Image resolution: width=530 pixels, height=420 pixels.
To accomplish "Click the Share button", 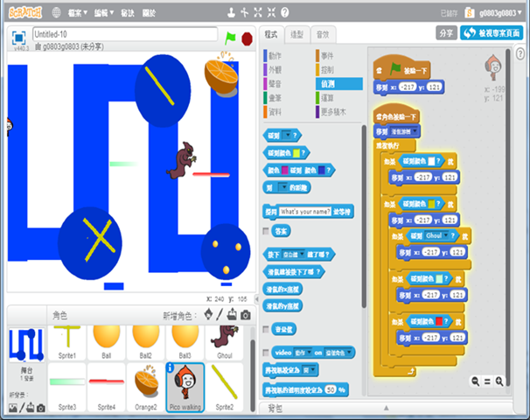I will pos(446,32).
